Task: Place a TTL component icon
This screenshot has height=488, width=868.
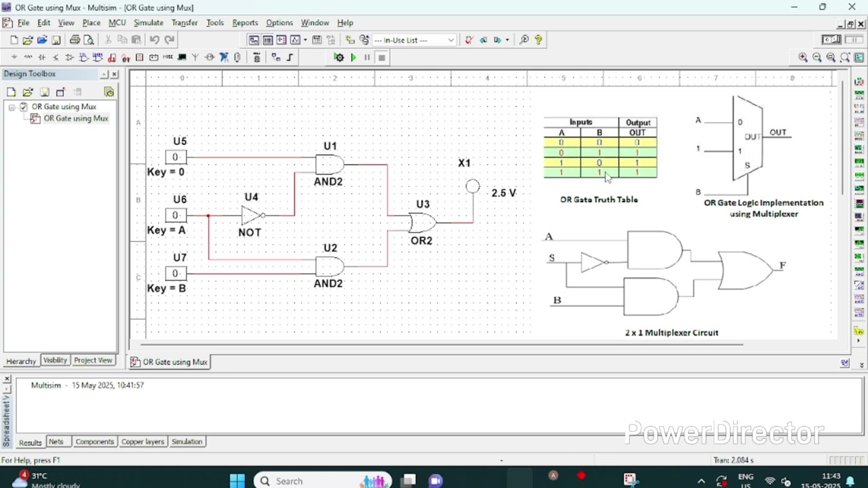Action: 83,58
